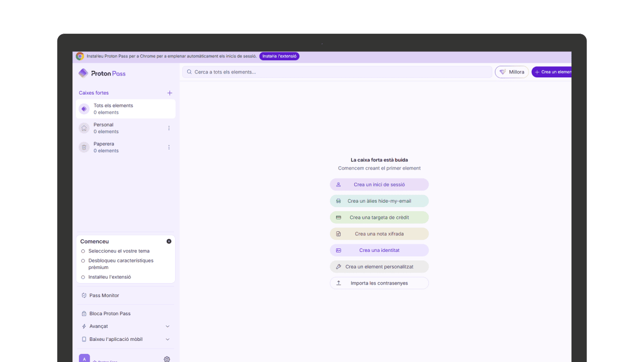
Task: Focus the 'Cerca a tots els elements' search field
Action: click(x=337, y=72)
